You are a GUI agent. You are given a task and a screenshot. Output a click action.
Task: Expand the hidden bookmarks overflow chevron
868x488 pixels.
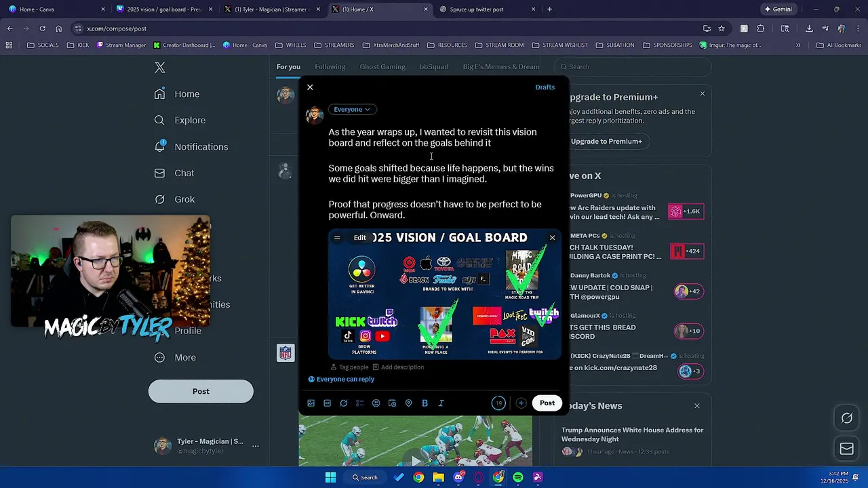798,45
